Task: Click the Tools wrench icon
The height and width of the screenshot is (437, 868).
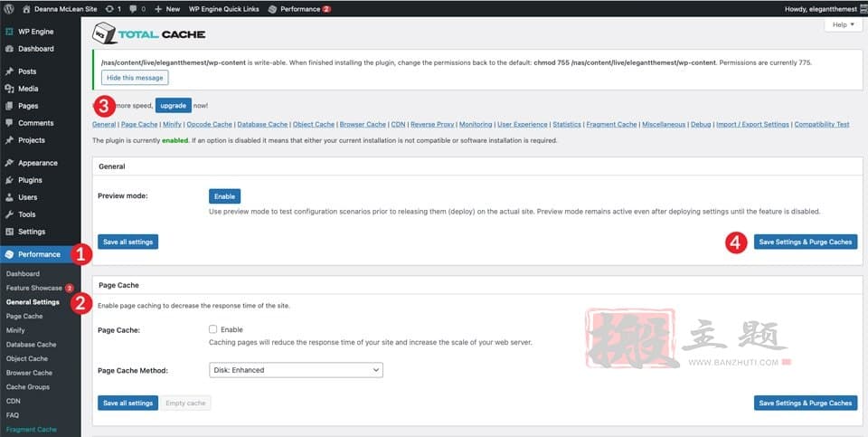Action: coord(9,214)
